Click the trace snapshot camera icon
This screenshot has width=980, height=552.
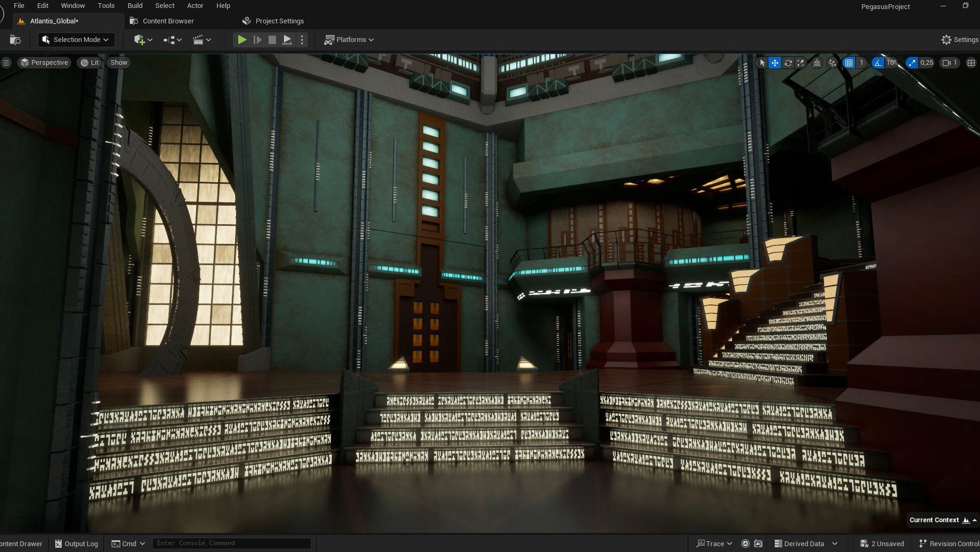(759, 543)
